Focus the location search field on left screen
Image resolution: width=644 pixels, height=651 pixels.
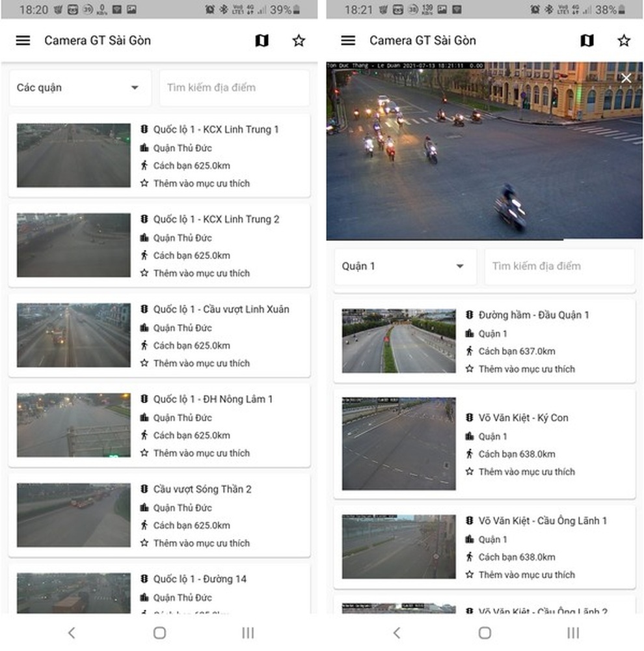pyautogui.click(x=234, y=88)
